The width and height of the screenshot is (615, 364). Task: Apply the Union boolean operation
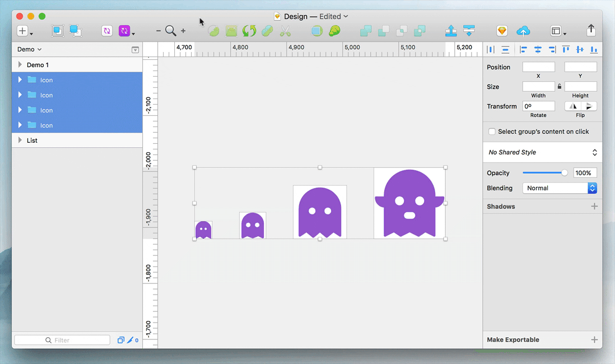click(366, 31)
